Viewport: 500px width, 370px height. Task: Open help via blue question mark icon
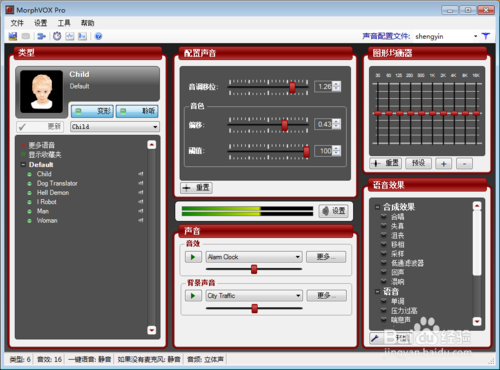(x=98, y=36)
